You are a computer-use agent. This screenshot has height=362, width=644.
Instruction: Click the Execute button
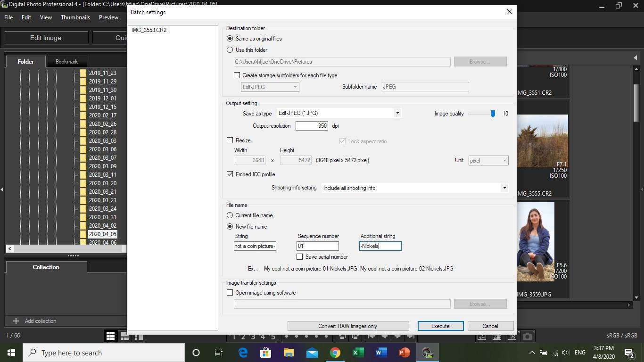[x=440, y=326]
